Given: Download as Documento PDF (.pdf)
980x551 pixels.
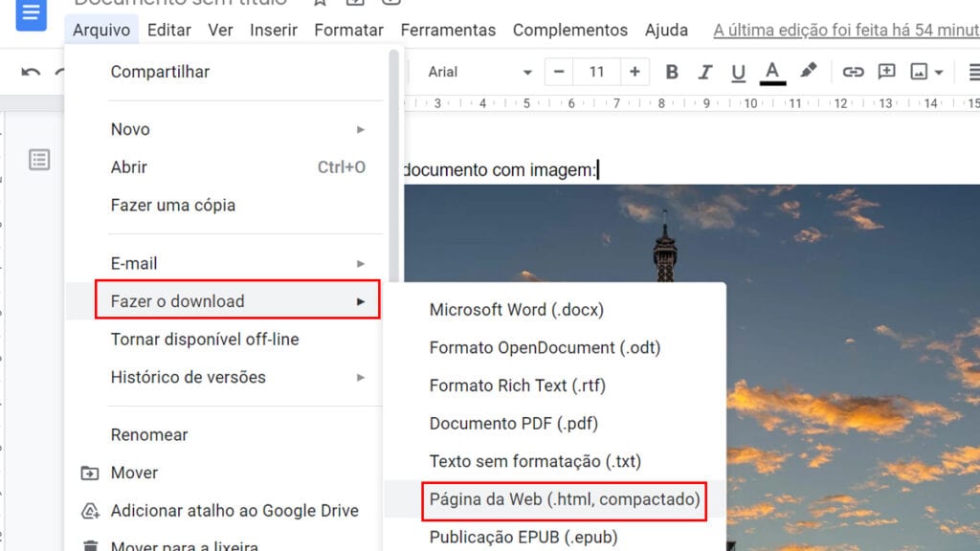Looking at the screenshot, I should tap(555, 424).
